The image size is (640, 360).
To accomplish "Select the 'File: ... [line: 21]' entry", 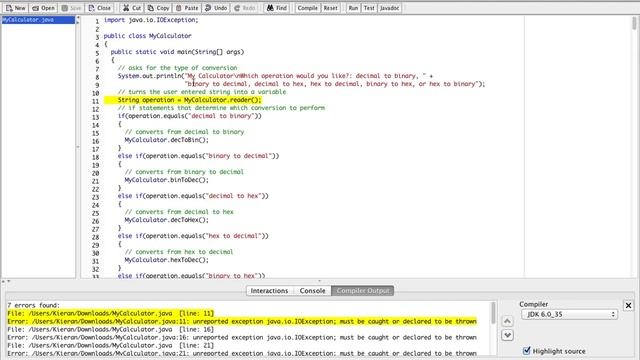I will click(111, 345).
